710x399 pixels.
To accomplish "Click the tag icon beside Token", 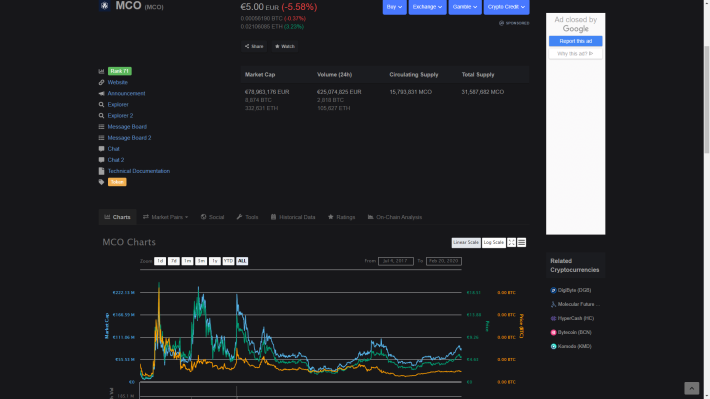I will pyautogui.click(x=101, y=182).
